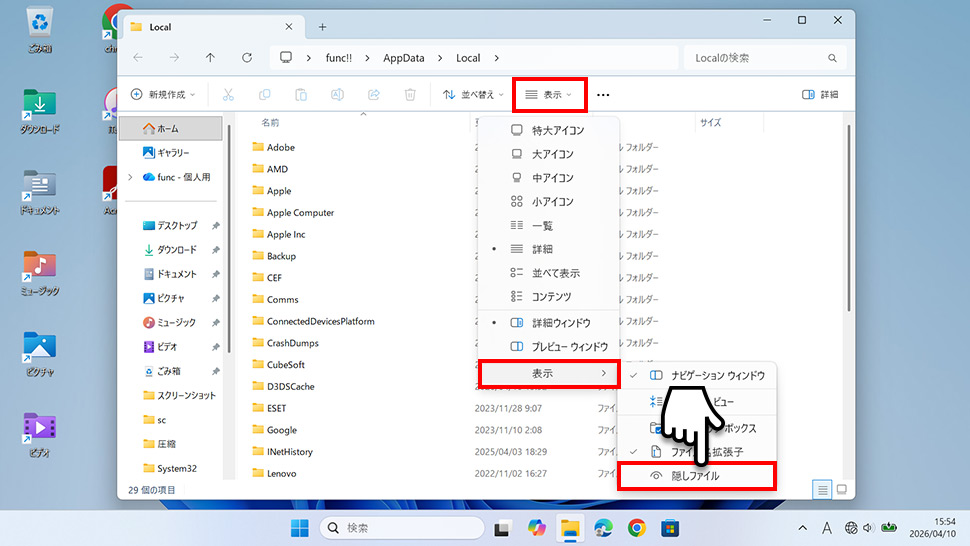Screen dimensions: 970x546
Task: Click the Copy icon in toolbar
Action: coord(264,95)
